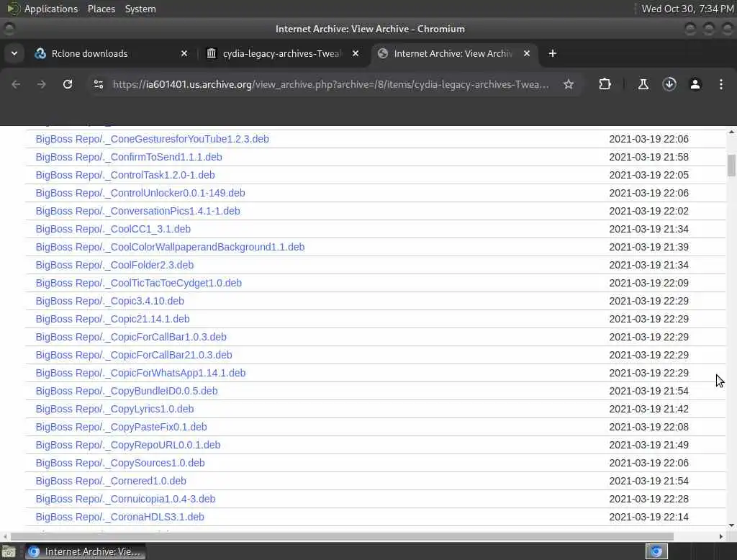737x560 pixels.
Task: Click the scroll right arrow
Action: (721, 536)
